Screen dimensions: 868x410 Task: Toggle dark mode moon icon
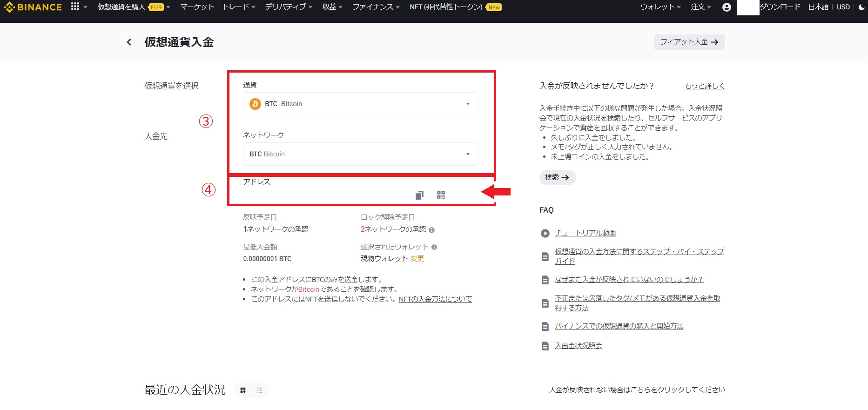[861, 7]
